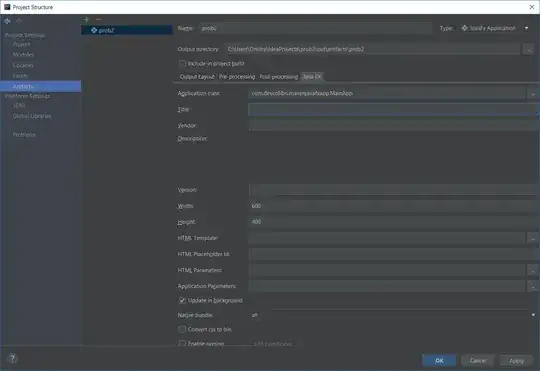Toggle Include in project build checkbox
Viewport: 540px width, 371px height.
point(182,63)
